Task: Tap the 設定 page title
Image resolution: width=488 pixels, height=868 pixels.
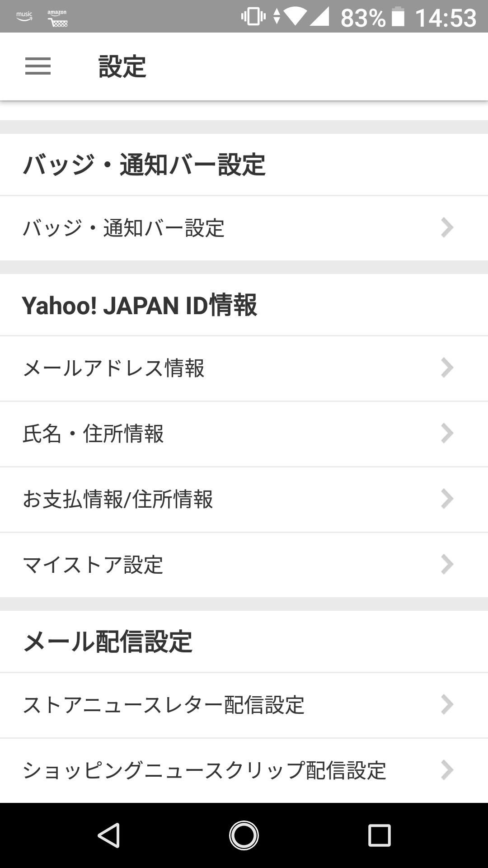Action: click(122, 66)
